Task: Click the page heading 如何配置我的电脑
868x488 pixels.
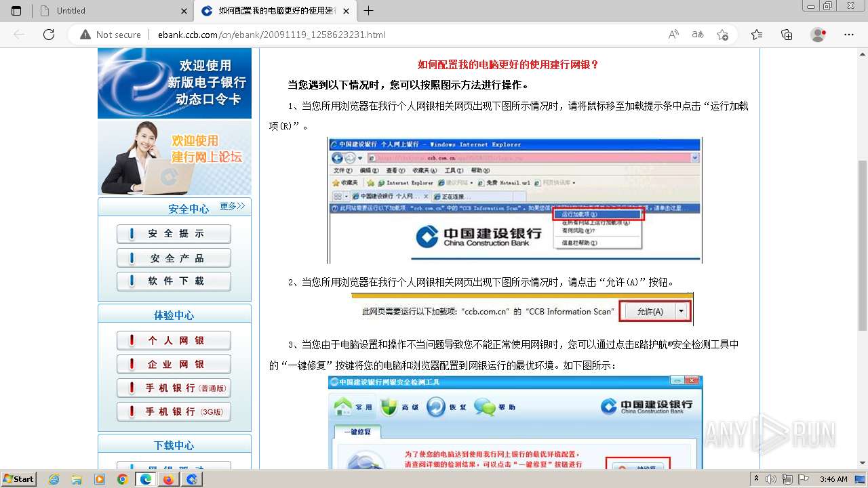Action: (508, 65)
